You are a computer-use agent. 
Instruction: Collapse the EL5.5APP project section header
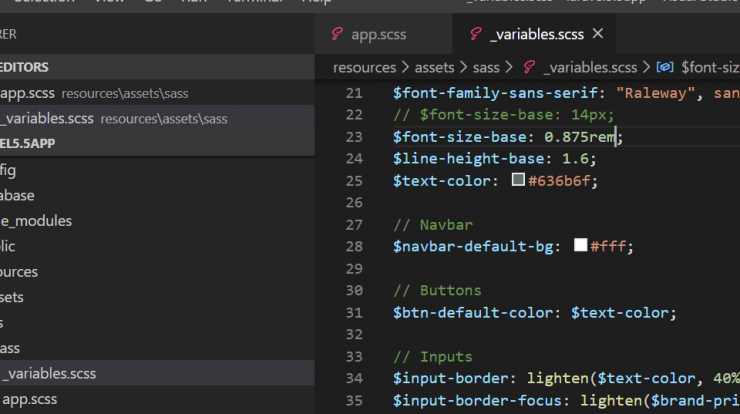(157, 143)
